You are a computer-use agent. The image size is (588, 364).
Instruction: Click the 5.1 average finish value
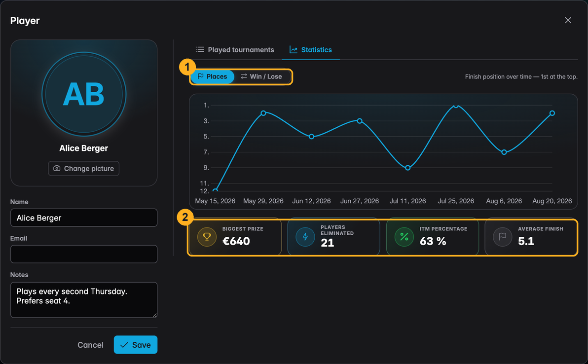pos(526,241)
